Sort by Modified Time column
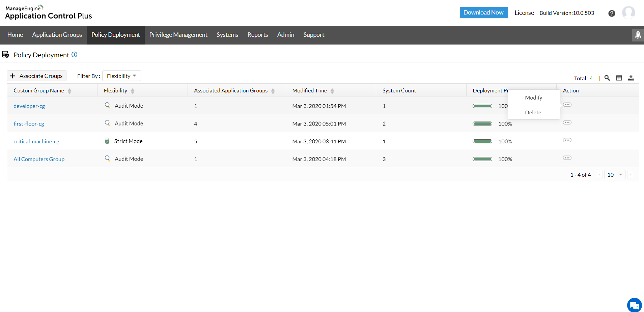 pos(332,91)
